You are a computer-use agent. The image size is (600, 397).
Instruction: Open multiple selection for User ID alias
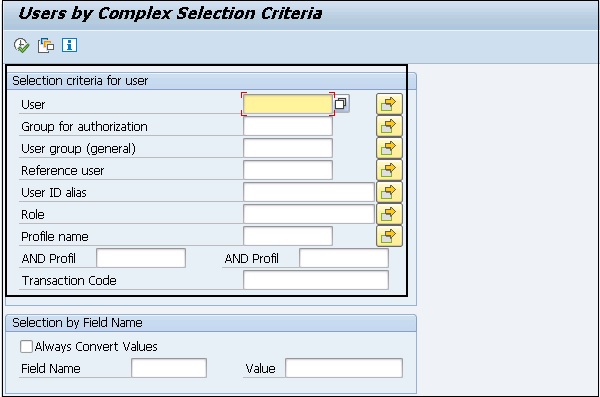pos(389,192)
